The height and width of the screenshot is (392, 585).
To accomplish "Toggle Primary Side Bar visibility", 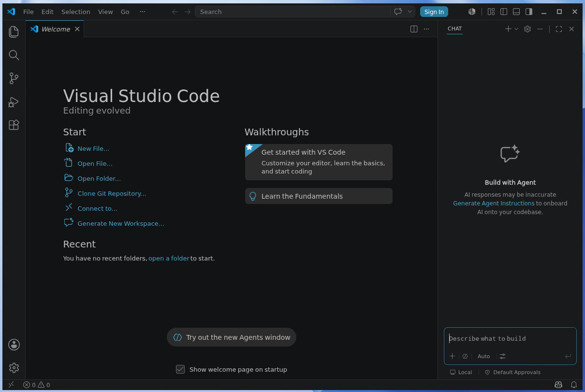I will click(504, 12).
